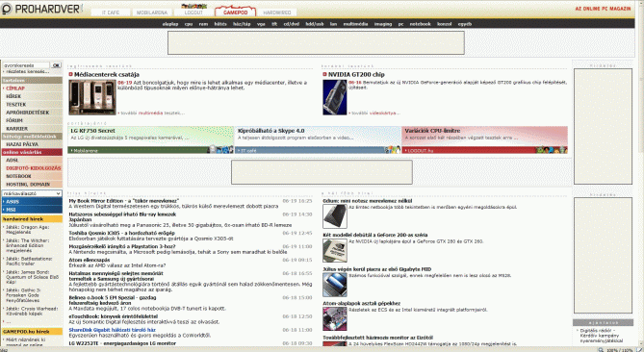This screenshot has height=352, width=644.
Task: Select 'alaplap' in the black category bar
Action: point(170,24)
